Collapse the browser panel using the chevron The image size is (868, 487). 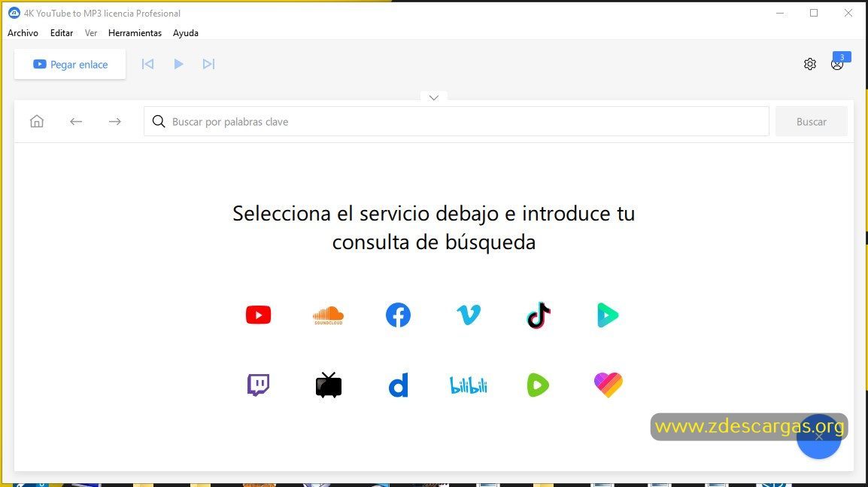[434, 98]
